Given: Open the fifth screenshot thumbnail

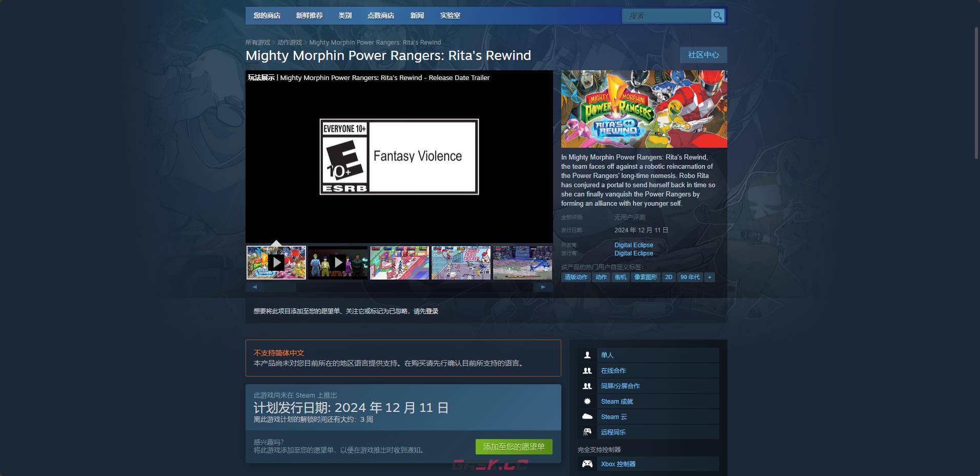Looking at the screenshot, I should coord(522,263).
